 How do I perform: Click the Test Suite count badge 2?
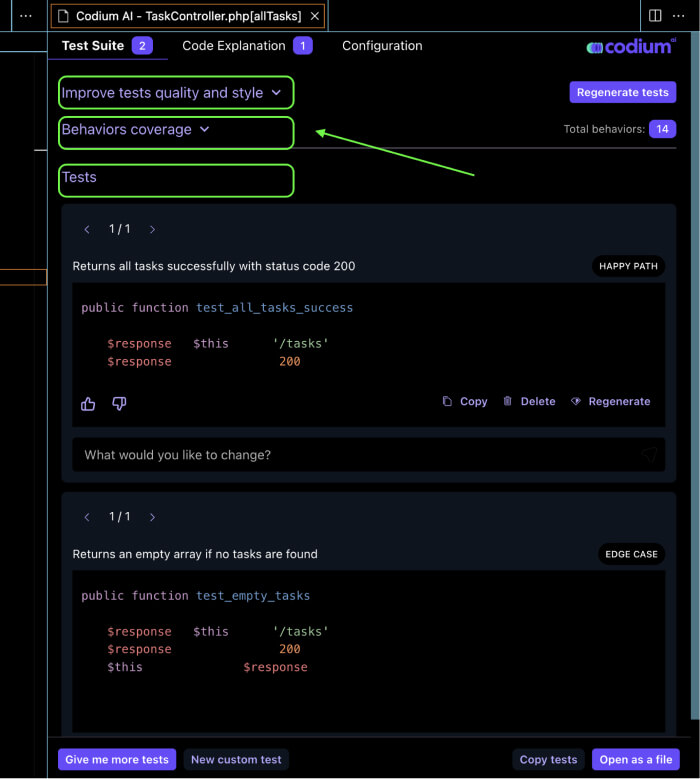click(x=142, y=46)
